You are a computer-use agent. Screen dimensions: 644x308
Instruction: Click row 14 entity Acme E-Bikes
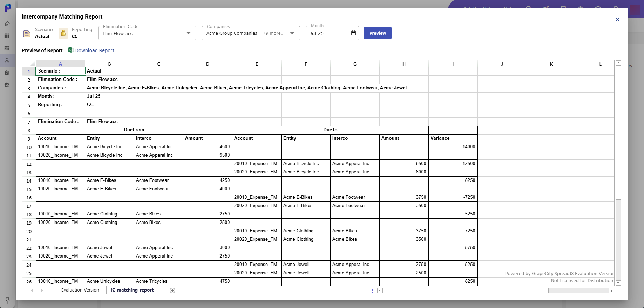[x=109, y=180]
